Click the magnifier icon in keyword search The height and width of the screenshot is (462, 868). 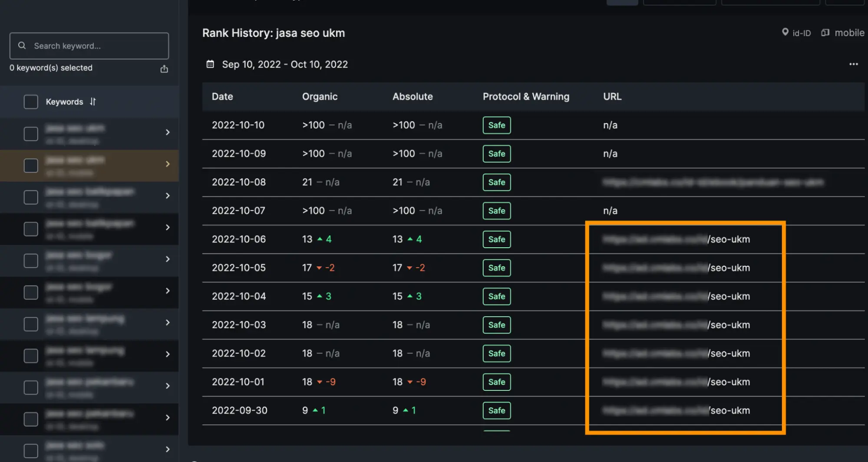[x=22, y=46]
